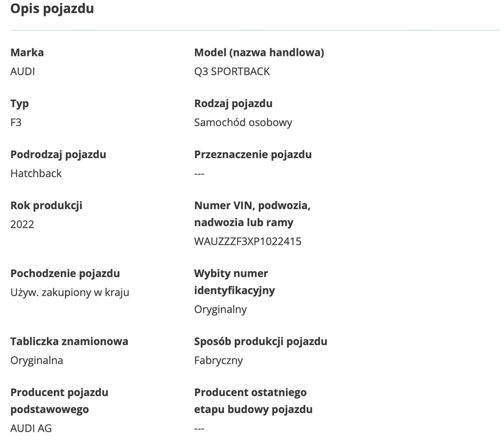This screenshot has height=445, width=504.
Task: Select the VIN number WAUZZZF3XP1022415
Action: [248, 241]
